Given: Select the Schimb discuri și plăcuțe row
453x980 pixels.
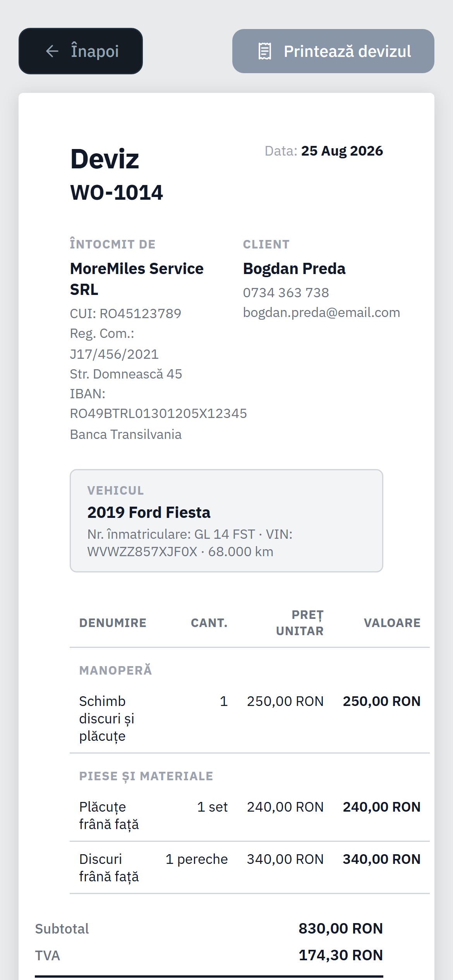Looking at the screenshot, I should [250, 718].
